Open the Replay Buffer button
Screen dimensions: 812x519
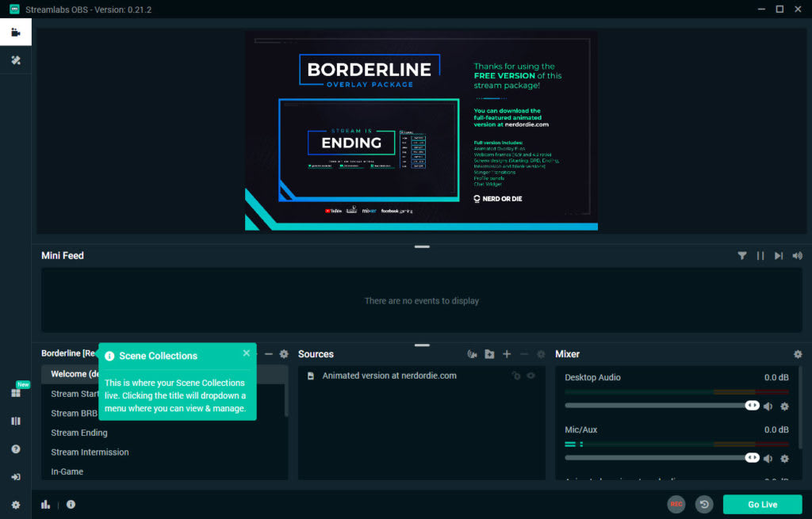tap(703, 504)
